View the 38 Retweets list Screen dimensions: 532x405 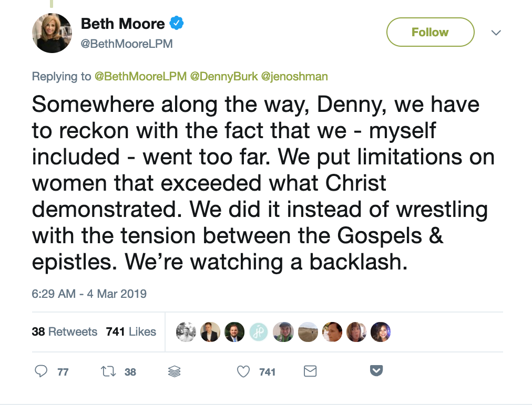(64, 331)
